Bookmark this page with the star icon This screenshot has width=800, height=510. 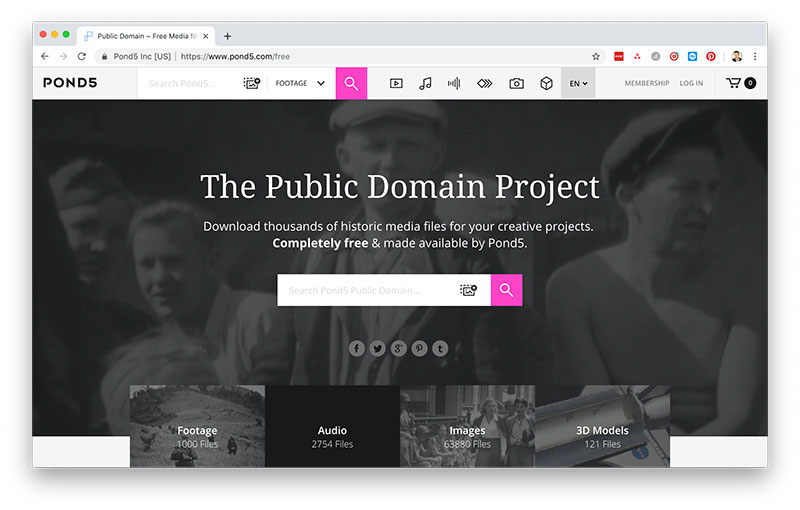click(595, 56)
